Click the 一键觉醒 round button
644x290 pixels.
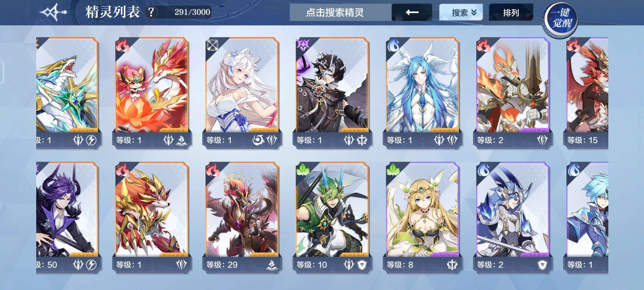click(x=560, y=18)
